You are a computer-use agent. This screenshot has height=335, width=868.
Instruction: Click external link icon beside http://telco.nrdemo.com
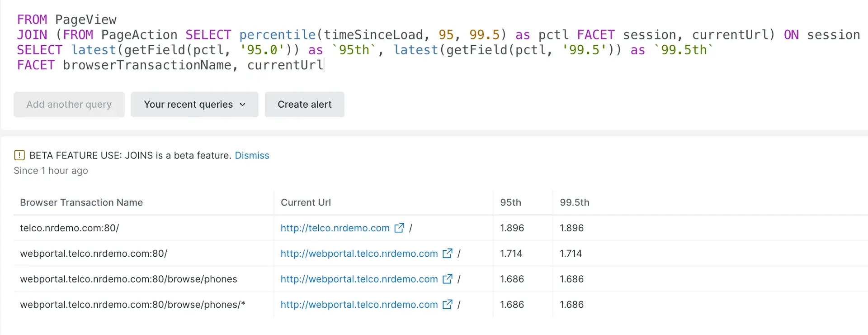click(x=399, y=228)
